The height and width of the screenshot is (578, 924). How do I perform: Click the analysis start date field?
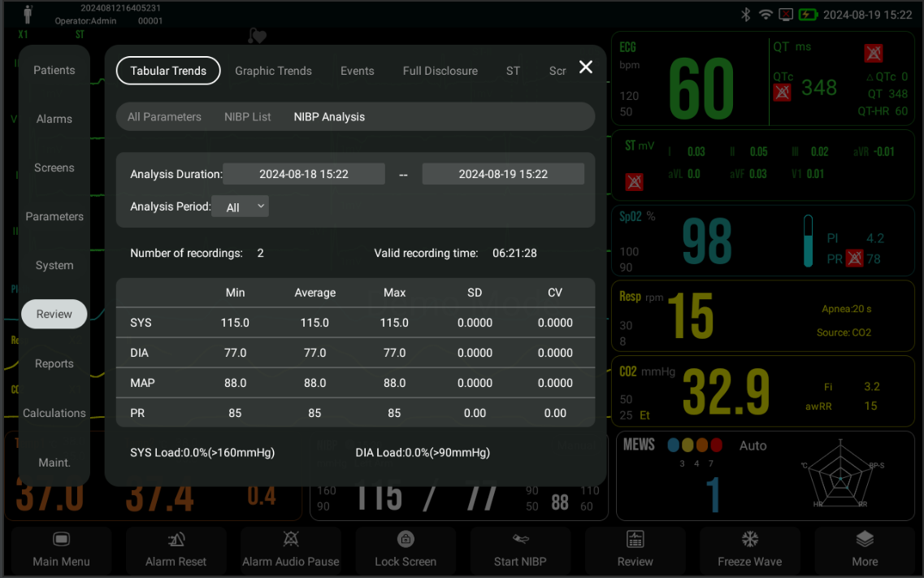(x=303, y=173)
